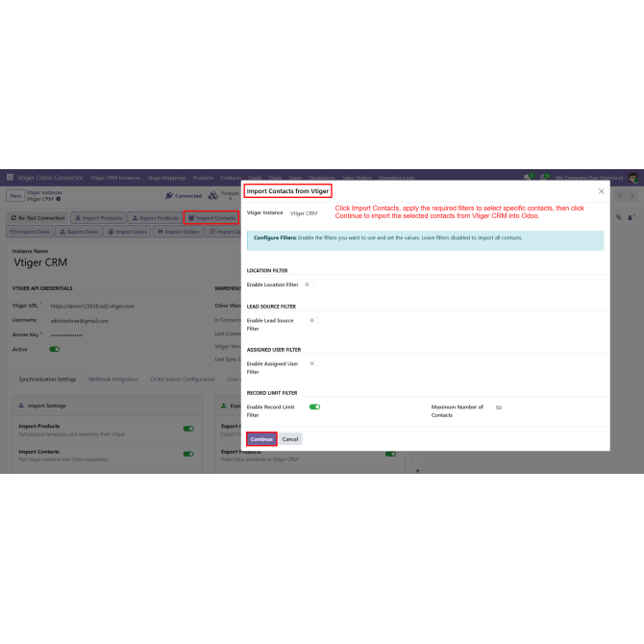Go to the previous record arrow

click(620, 195)
